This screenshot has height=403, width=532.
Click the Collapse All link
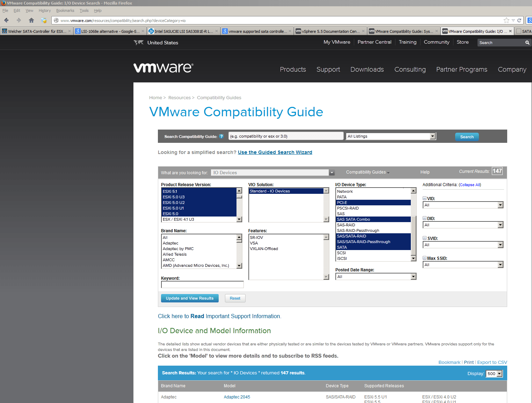tap(470, 185)
